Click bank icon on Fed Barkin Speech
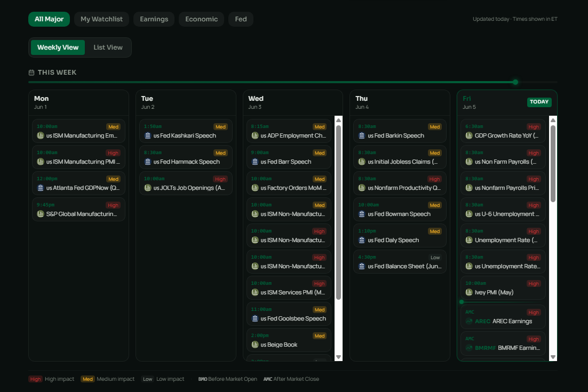Screen dimensions: 588x392 (362, 135)
